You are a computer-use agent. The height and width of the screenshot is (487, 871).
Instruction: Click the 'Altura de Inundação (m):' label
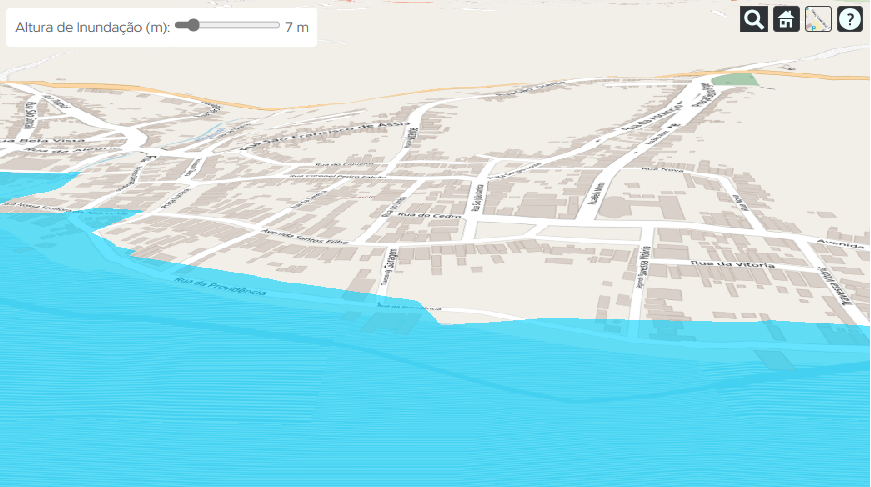click(x=92, y=27)
